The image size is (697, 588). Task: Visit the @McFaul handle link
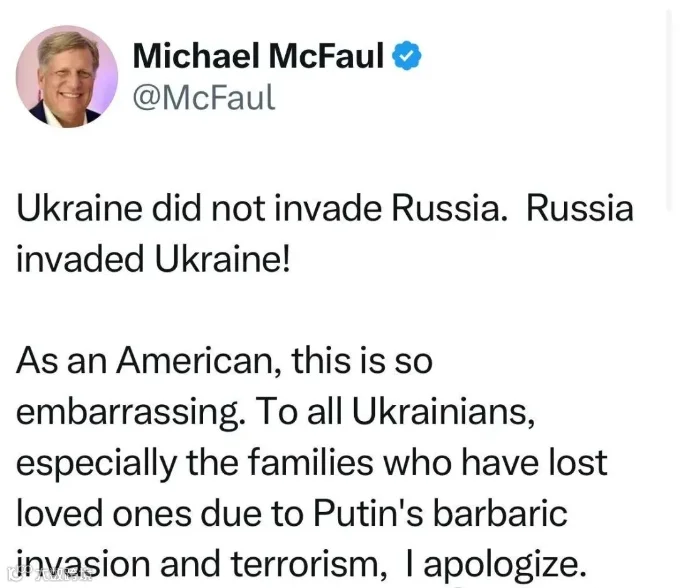pyautogui.click(x=204, y=97)
